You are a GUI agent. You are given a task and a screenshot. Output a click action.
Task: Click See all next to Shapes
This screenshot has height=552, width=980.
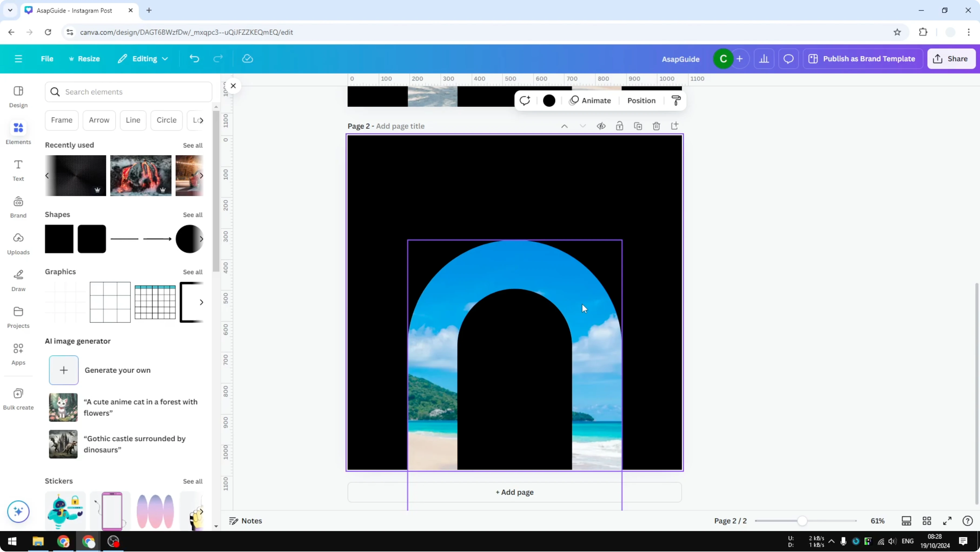pyautogui.click(x=193, y=214)
